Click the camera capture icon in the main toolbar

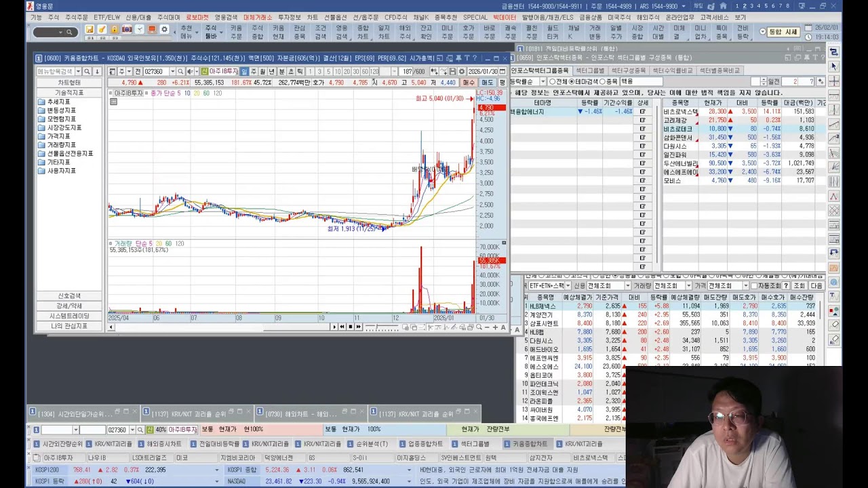click(x=127, y=30)
